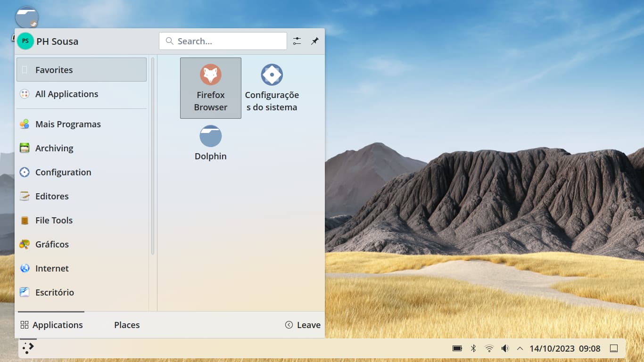
Task: Pin the launcher menu open
Action: pos(314,41)
